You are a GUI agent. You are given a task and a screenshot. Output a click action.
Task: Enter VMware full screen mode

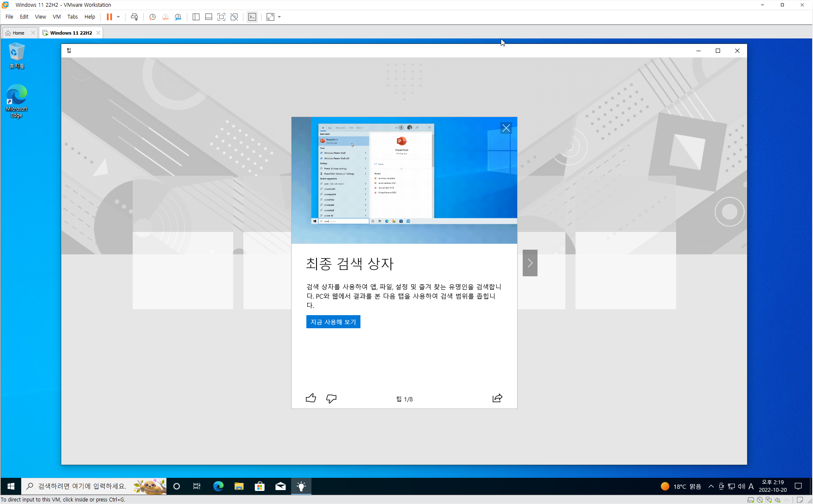221,17
